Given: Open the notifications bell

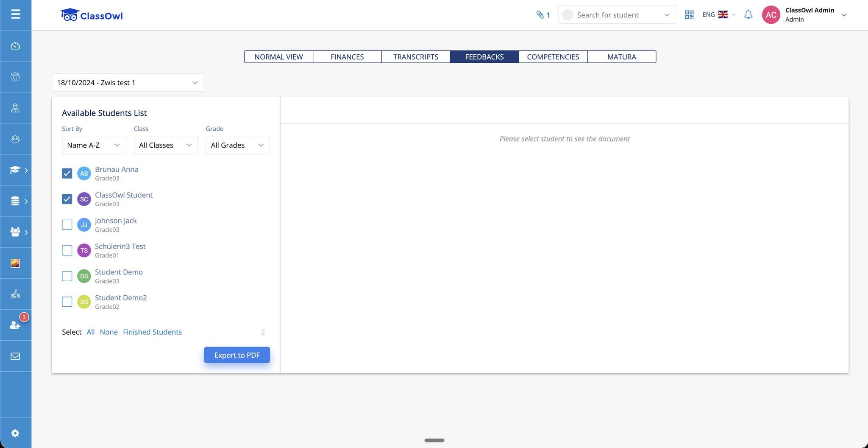Looking at the screenshot, I should click(x=748, y=15).
